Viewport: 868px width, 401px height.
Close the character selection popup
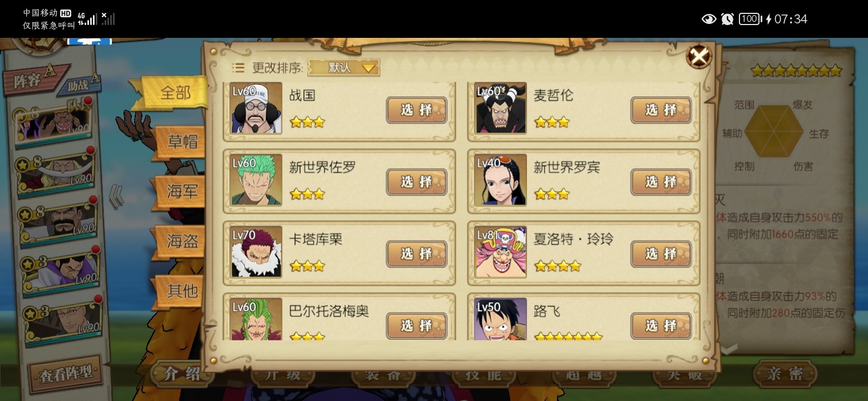point(699,56)
